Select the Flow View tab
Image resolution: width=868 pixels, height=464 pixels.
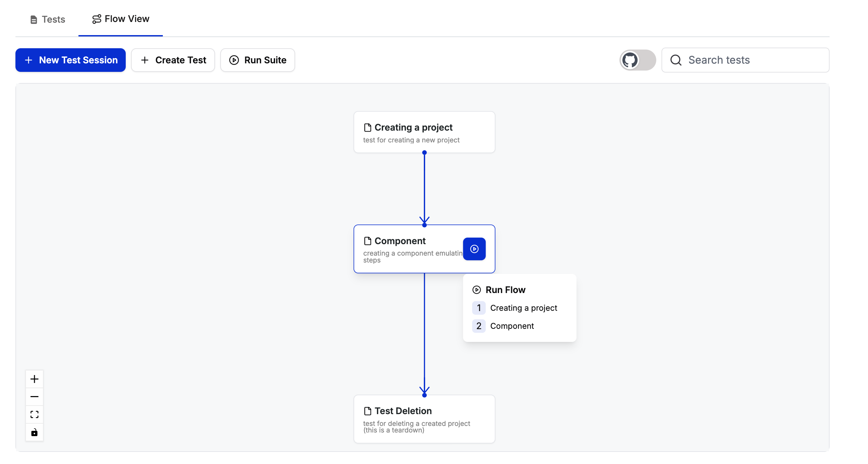[120, 19]
